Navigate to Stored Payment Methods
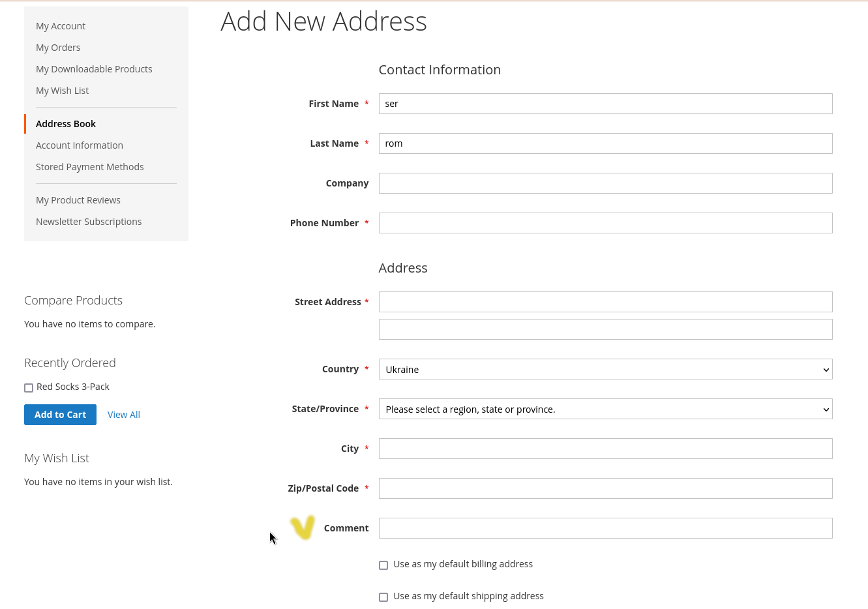The image size is (868, 609). 90,167
